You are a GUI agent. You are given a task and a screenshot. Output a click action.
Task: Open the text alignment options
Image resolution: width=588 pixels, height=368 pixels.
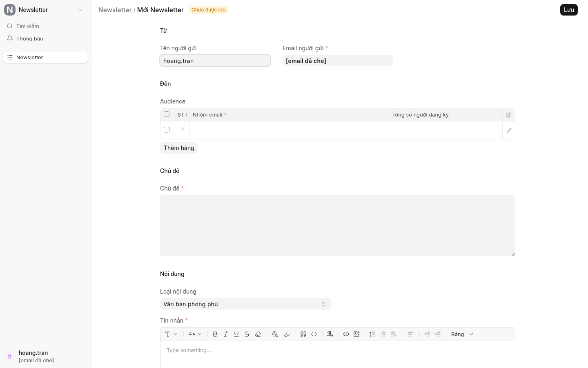click(411, 334)
